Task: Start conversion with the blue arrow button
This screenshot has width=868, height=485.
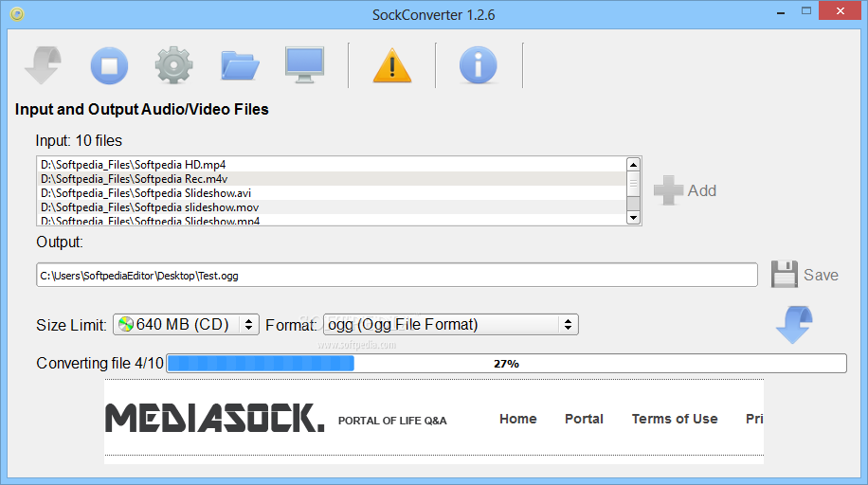Action: point(794,325)
